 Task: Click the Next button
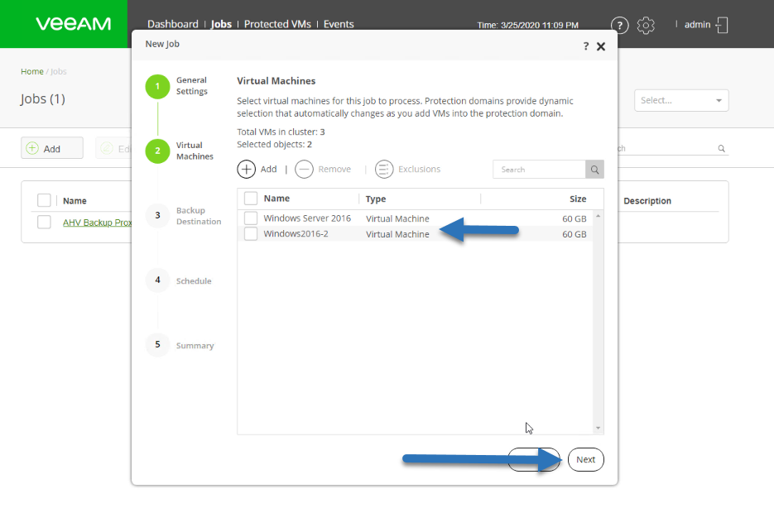tap(585, 459)
